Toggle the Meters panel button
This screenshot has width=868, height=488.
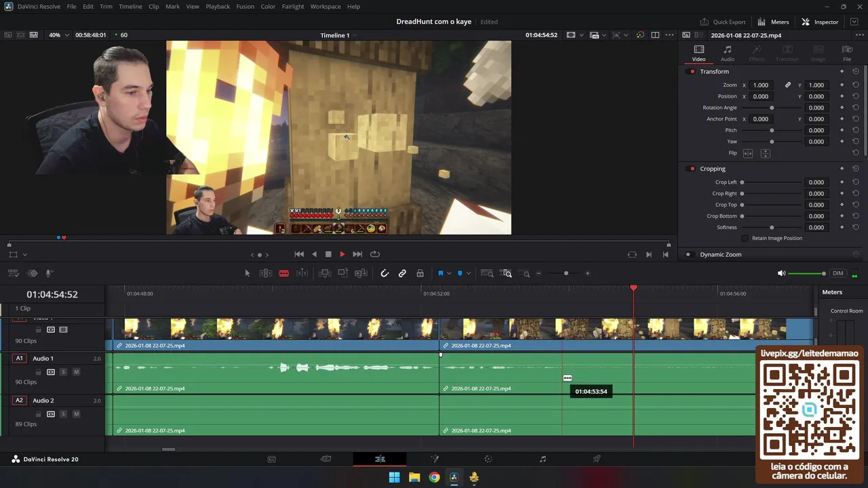[x=773, y=22]
